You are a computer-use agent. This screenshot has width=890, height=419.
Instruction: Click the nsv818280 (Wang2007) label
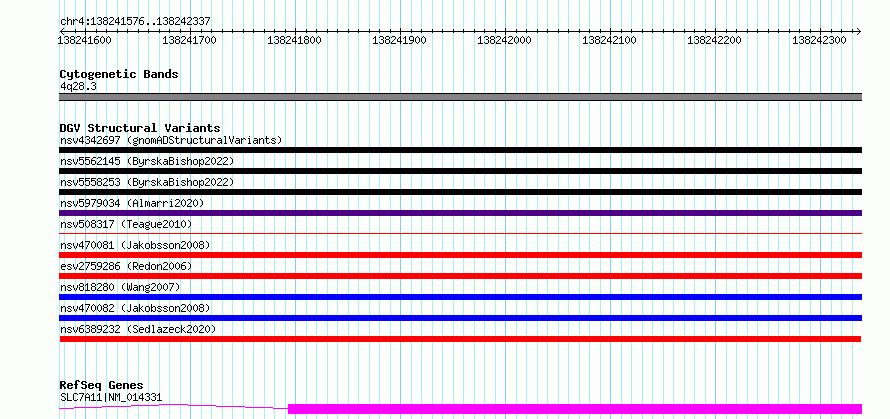(x=120, y=287)
